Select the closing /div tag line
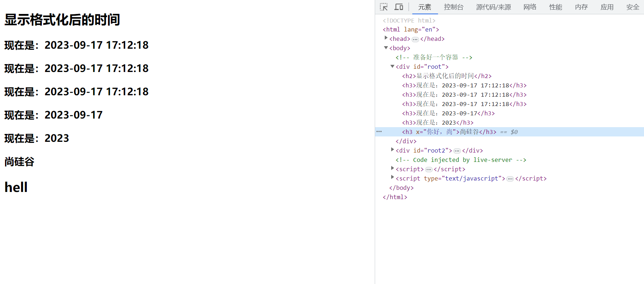Viewport: 644px width, 284px height. pyautogui.click(x=406, y=141)
